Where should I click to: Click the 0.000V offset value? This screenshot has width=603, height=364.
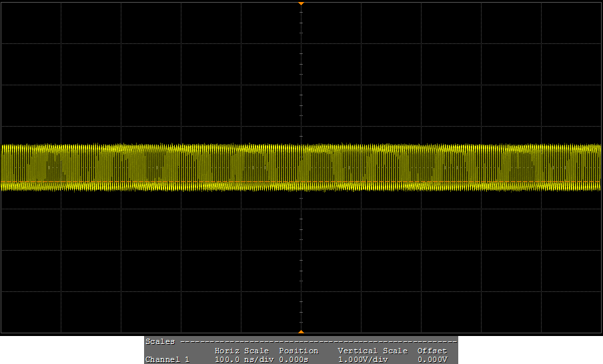click(432, 359)
